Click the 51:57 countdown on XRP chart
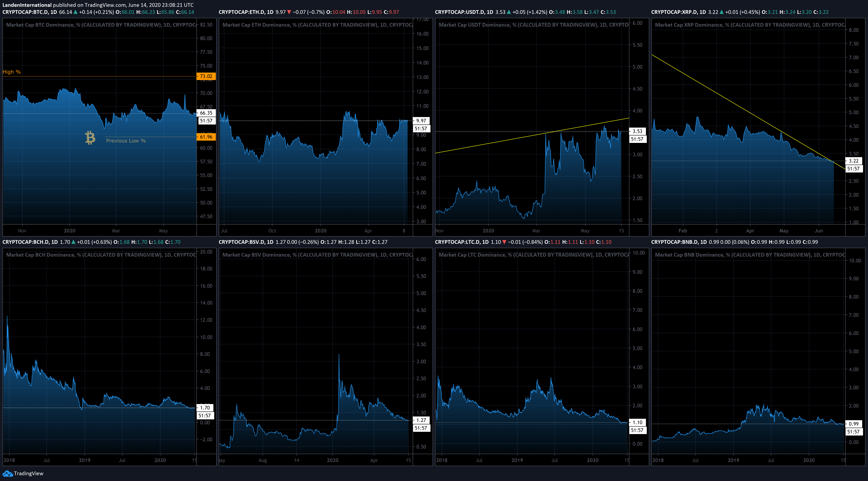Screen dimensions: 868x481 click(x=854, y=169)
